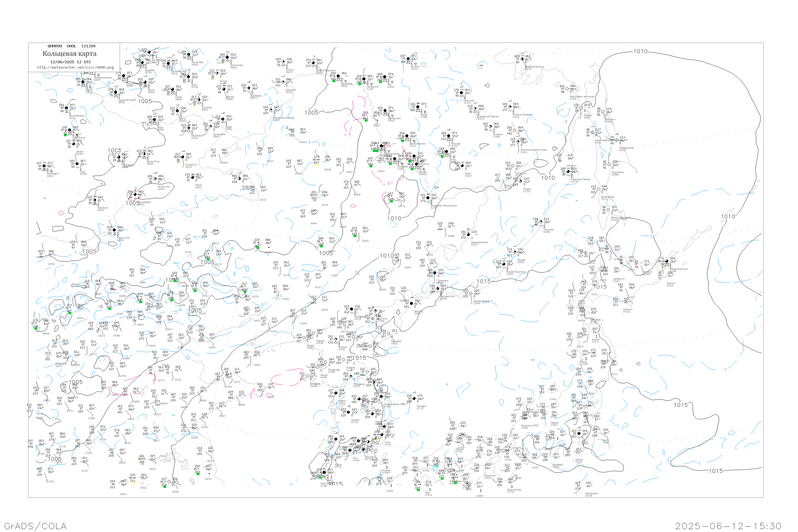Click the Baruun-Urt station circle symbol
This screenshot has height=532, width=798.
(155, 179)
